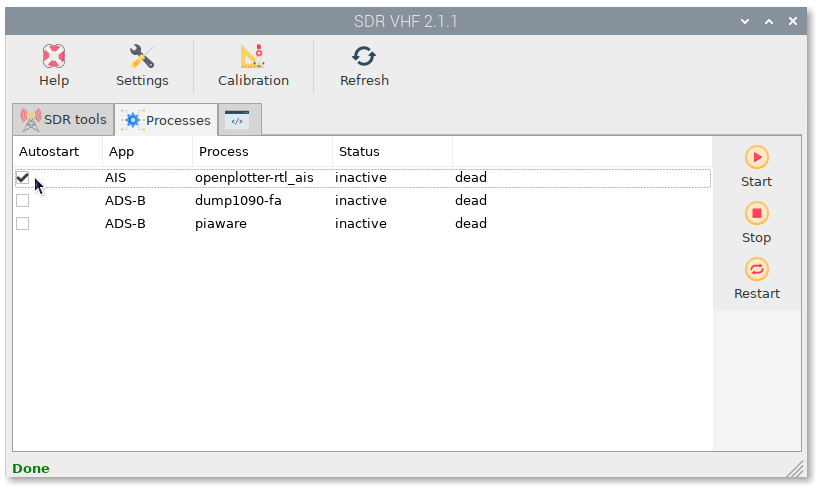This screenshot has width=816, height=488.
Task: Switch to the SDR tools tab
Action: (x=63, y=120)
